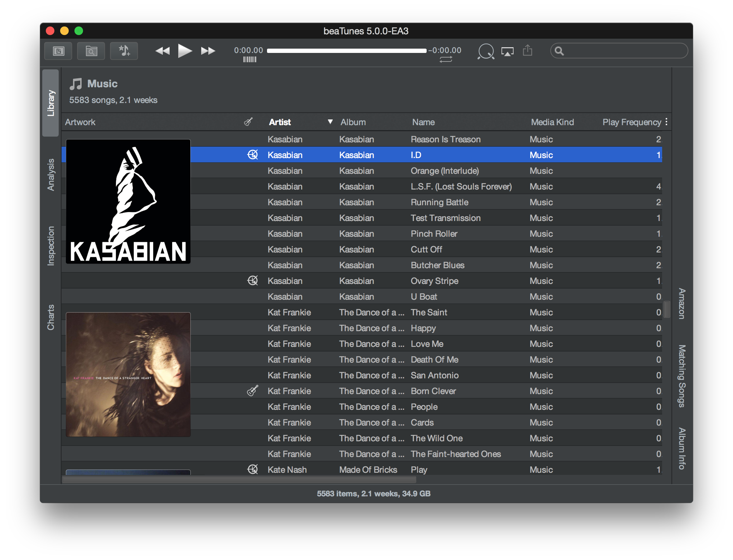Image resolution: width=733 pixels, height=560 pixels.
Task: Click the drum-shaped BPM tap icon
Action: [486, 51]
